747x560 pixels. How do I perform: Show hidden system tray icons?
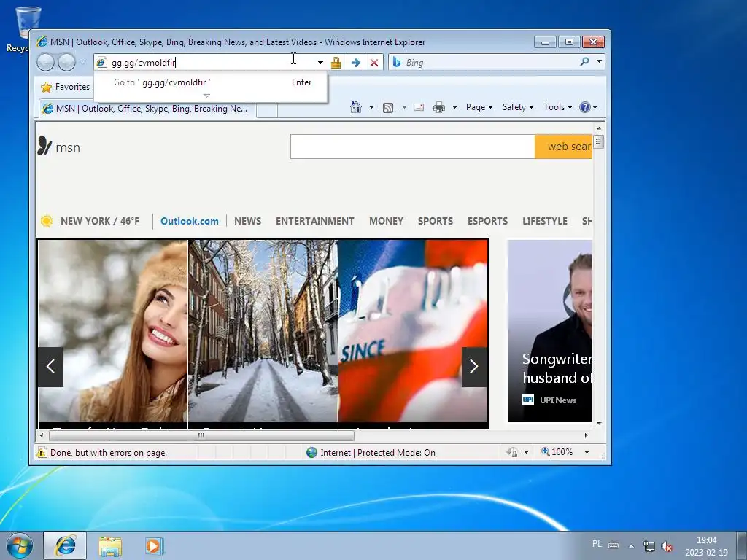(631, 546)
